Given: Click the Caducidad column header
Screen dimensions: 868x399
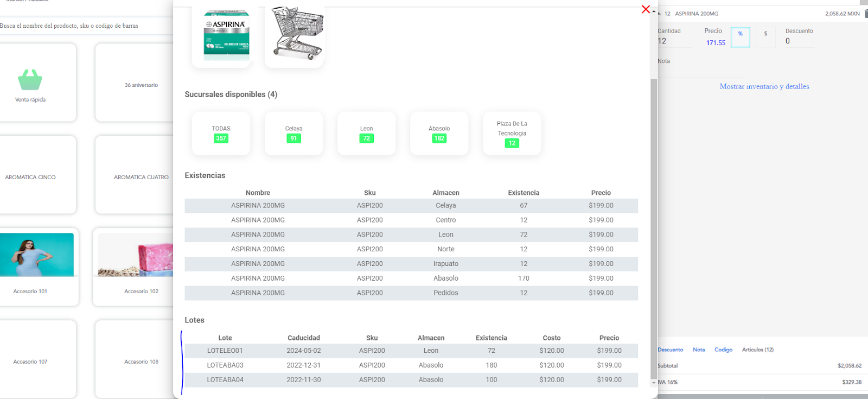Looking at the screenshot, I should [x=304, y=338].
